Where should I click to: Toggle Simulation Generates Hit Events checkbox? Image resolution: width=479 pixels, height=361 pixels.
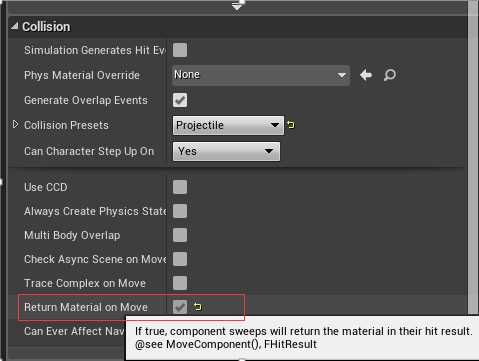coord(180,50)
